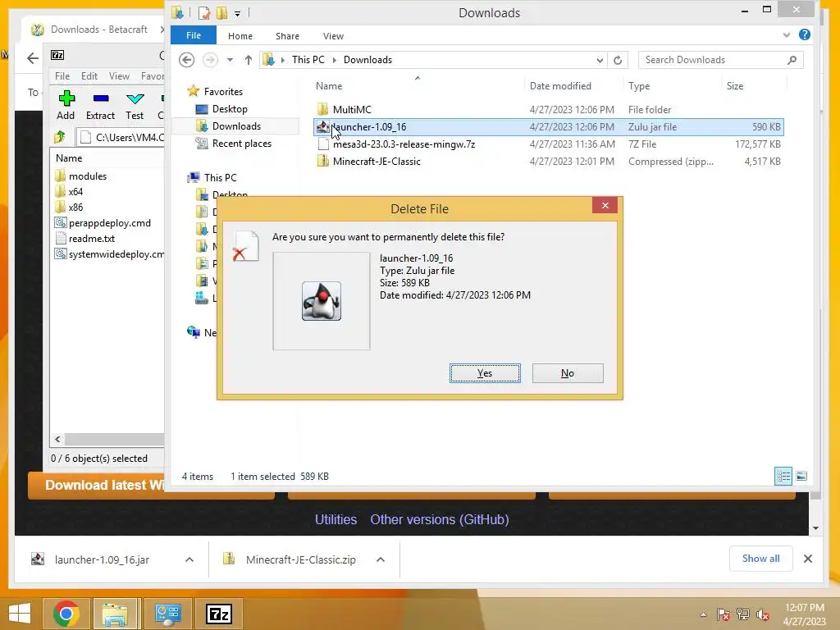Switch to details view icon
Image resolution: width=840 pixels, height=630 pixels.
[783, 477]
